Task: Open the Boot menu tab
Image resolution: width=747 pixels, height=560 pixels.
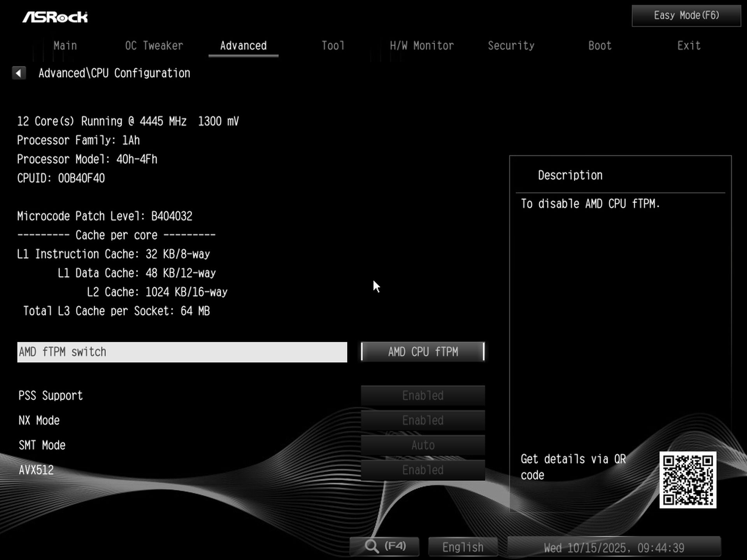Action: coord(599,45)
